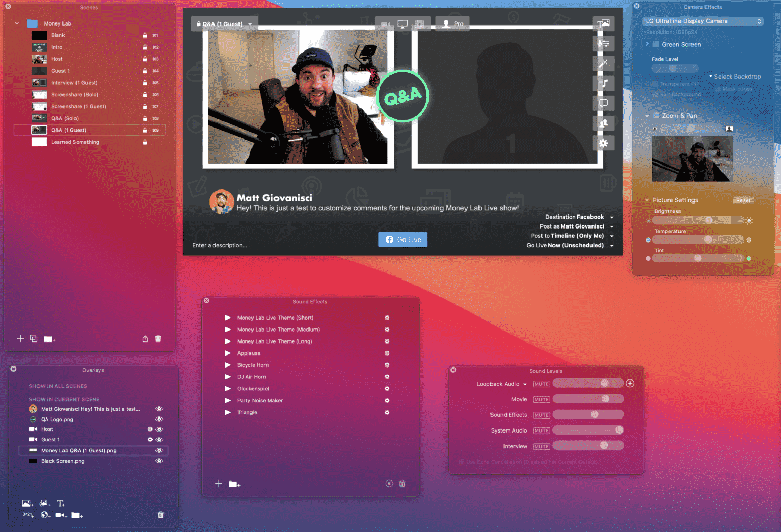Viewport: 781px width, 532px height.
Task: Export scenes using the share icon
Action: [x=145, y=338]
